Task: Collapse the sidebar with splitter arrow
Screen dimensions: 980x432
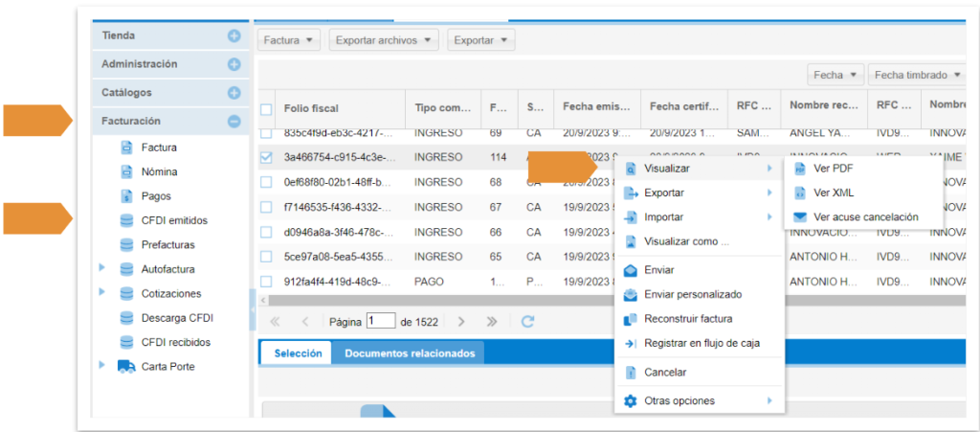Action: tap(252, 310)
